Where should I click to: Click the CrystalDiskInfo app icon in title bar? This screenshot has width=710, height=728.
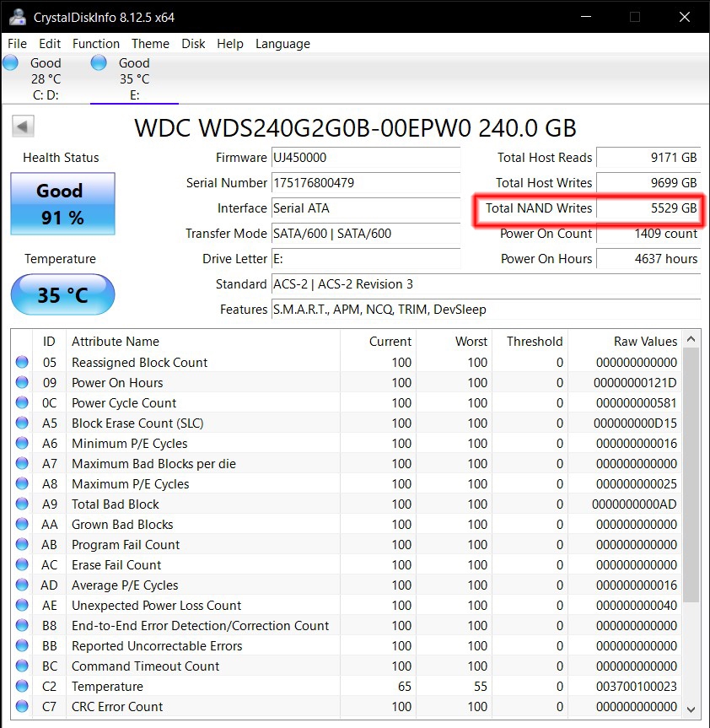[x=17, y=17]
